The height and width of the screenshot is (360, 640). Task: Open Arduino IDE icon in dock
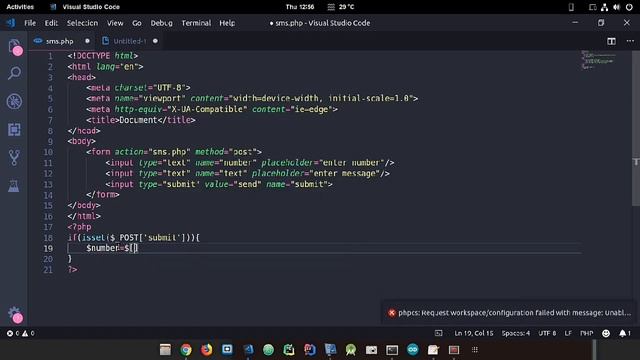pyautogui.click(x=413, y=350)
